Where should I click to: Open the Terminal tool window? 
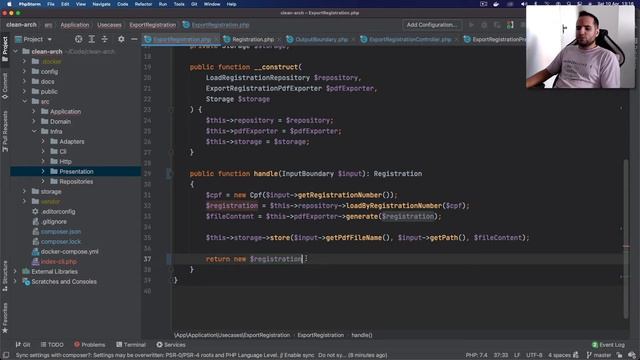pos(131,345)
